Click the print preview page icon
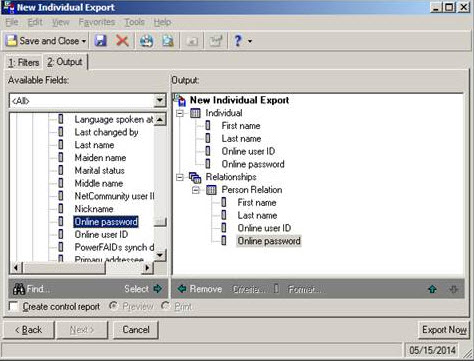 click(168, 41)
